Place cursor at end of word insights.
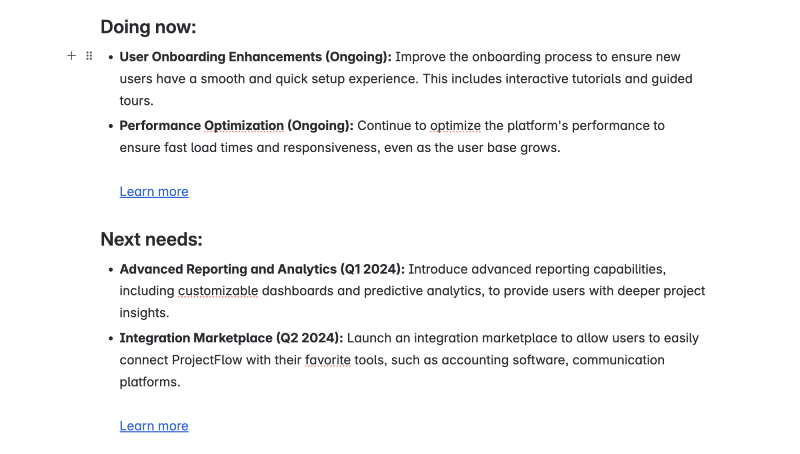The width and height of the screenshot is (800, 454). tap(169, 313)
